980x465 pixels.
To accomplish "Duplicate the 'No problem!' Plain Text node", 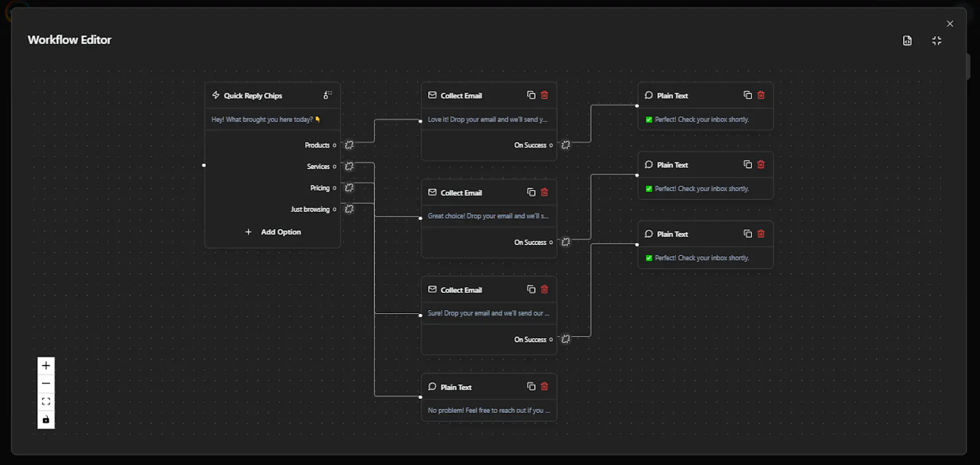I will point(531,387).
